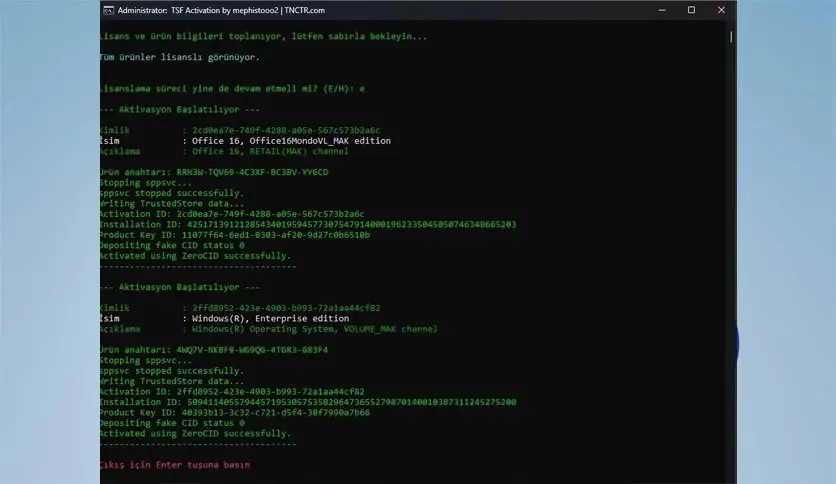
Task: Click the vertical scrollbar thumb of the console
Action: pos(732,35)
